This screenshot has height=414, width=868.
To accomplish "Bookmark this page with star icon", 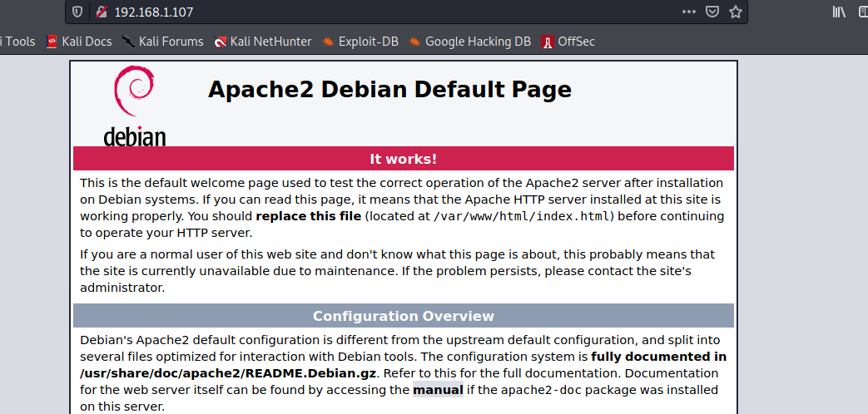I will pyautogui.click(x=735, y=12).
